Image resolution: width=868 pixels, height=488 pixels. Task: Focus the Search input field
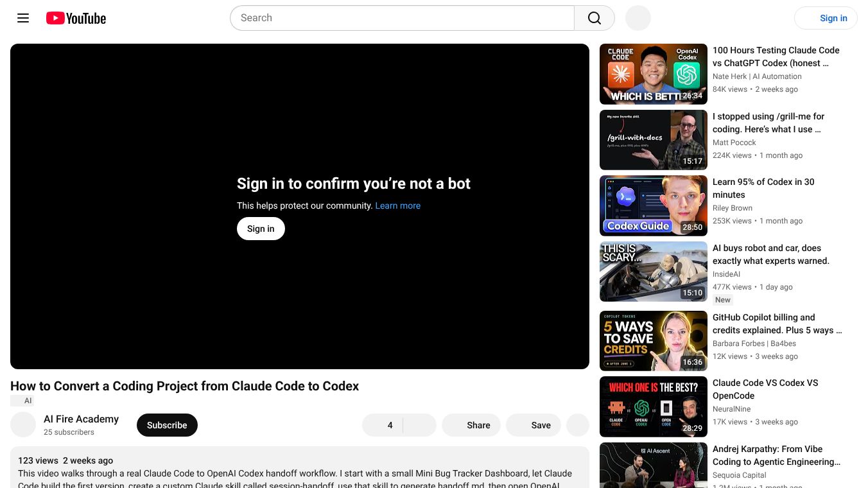click(x=403, y=18)
